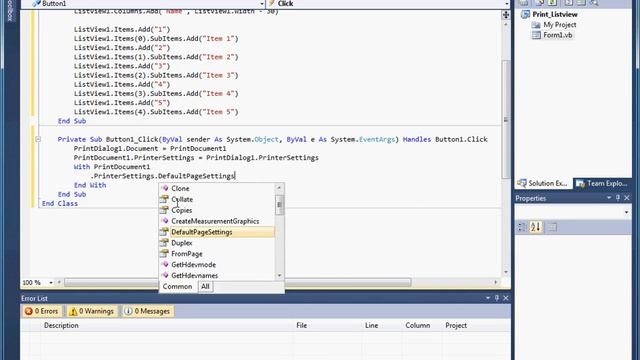The image size is (640, 360).
Task: Select My Project in Solution Explorer
Action: [x=560, y=25]
